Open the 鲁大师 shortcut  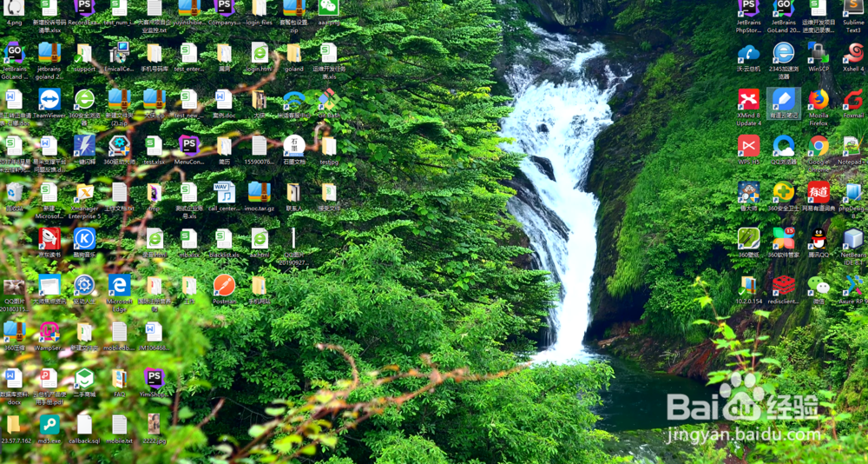[x=748, y=192]
